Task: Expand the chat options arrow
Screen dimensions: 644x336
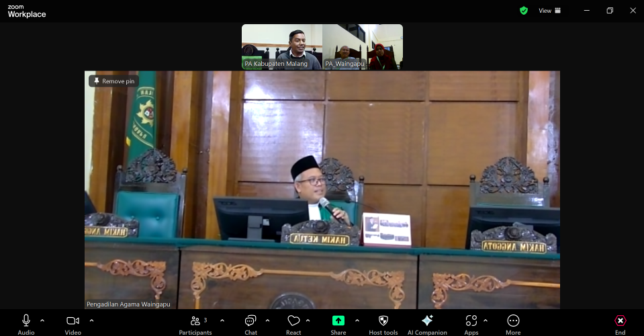Action: [267, 321]
